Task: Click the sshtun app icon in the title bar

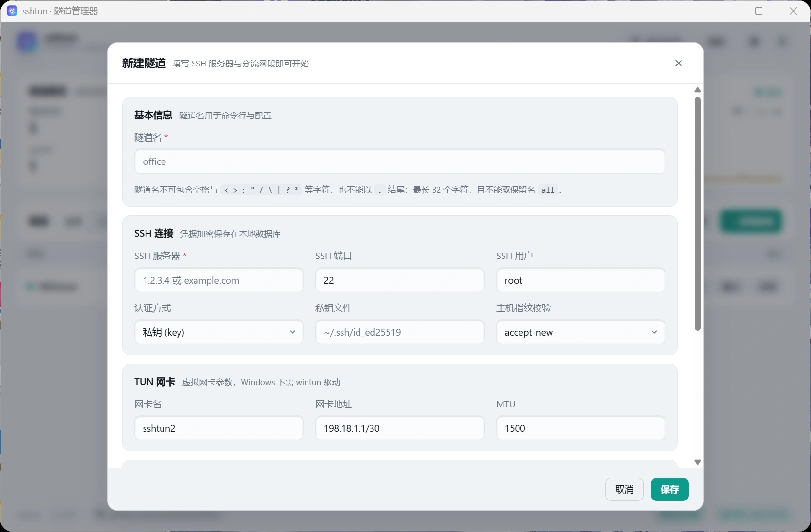Action: 12,11
